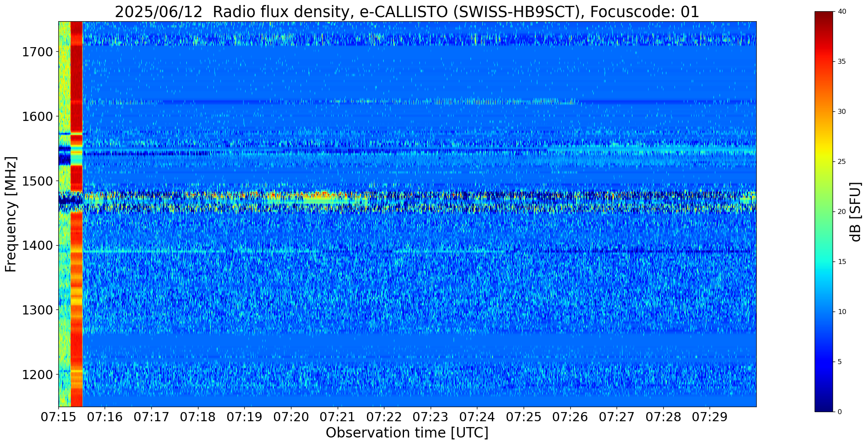868x445 pixels.
Task: Click the 1200 frequency tick label
Action: pyautogui.click(x=37, y=375)
